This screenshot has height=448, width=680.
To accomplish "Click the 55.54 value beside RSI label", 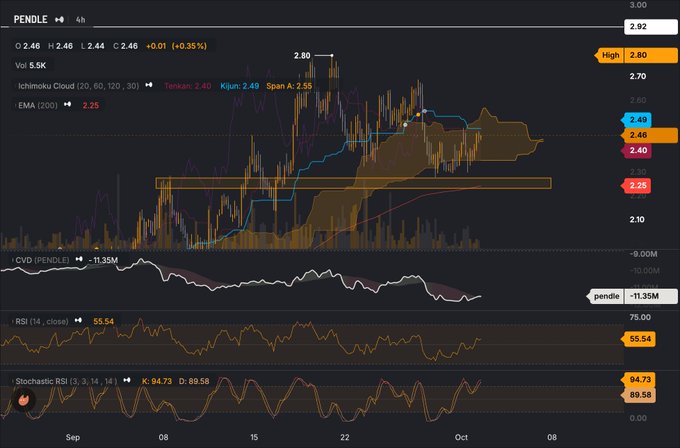I will pos(104,321).
